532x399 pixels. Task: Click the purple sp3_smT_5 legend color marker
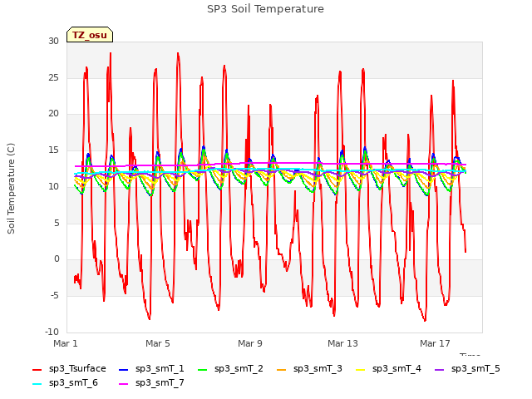[x=439, y=369]
